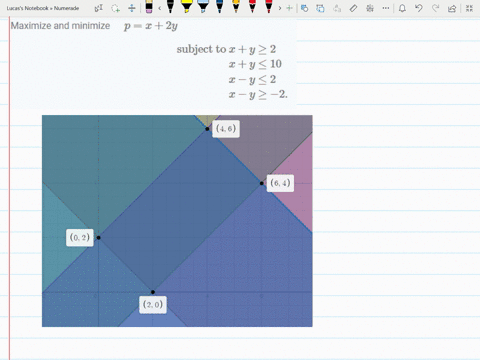Pick the yellow highlighter
Screen dimensions: 480x360
(186, 7)
